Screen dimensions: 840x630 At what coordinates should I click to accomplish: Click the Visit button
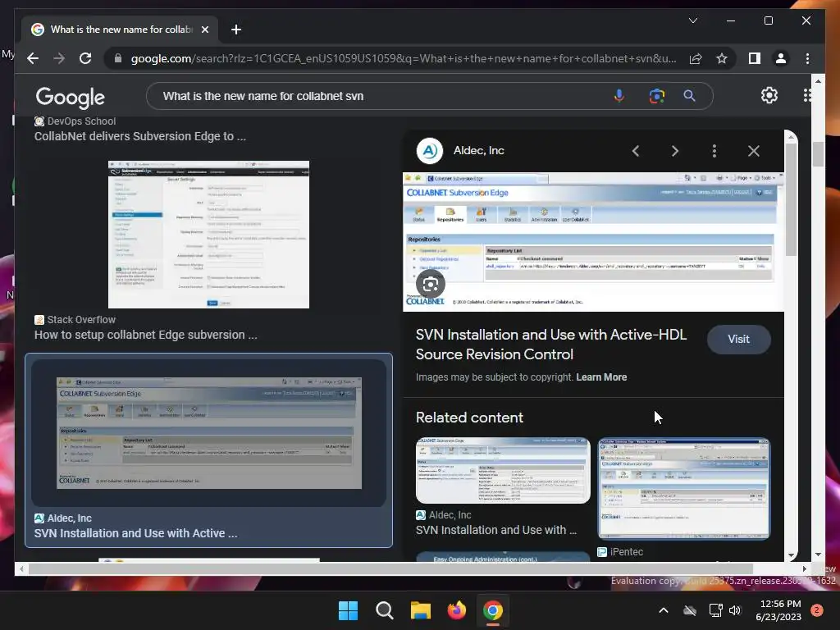tap(739, 339)
